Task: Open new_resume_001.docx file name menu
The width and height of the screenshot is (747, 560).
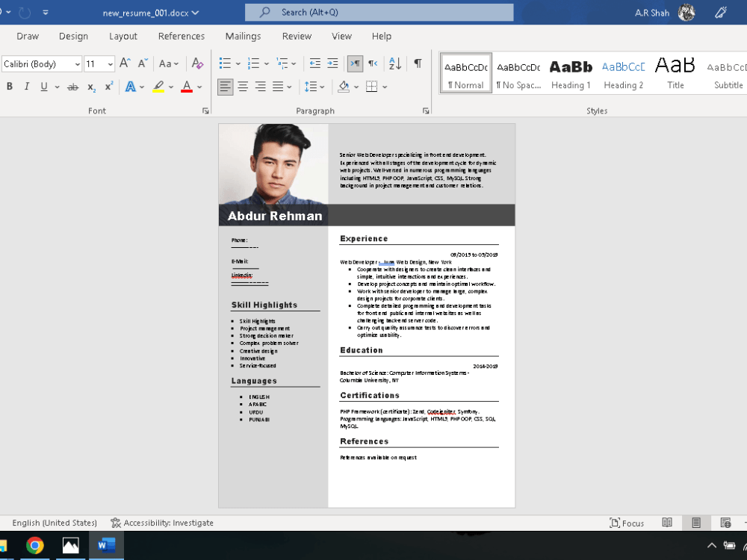Action: [151, 13]
